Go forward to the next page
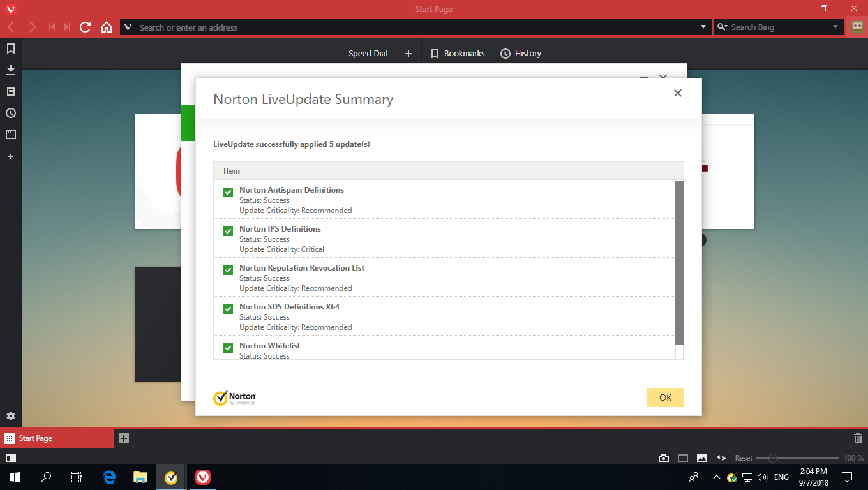The height and width of the screenshot is (490, 868). tap(32, 27)
